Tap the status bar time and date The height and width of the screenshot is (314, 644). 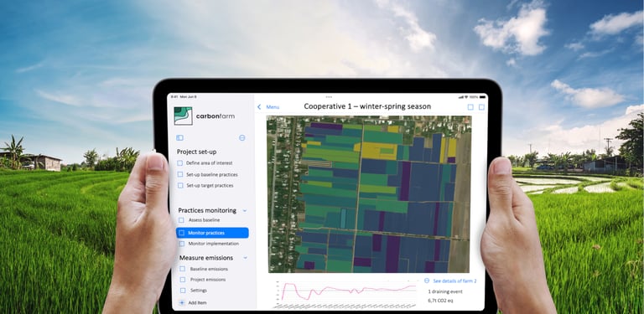coord(183,97)
